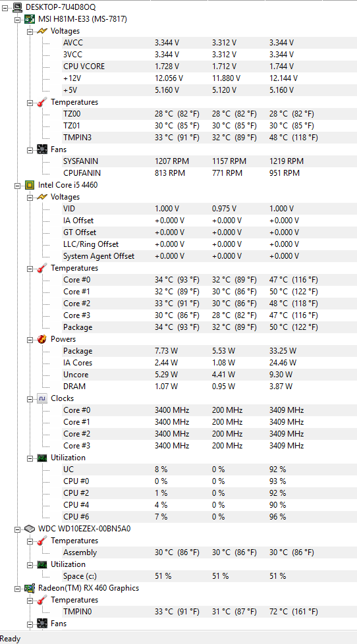This screenshot has width=357, height=644.
Task: Click the fan icon under the MSI motherboard
Action: [42, 149]
